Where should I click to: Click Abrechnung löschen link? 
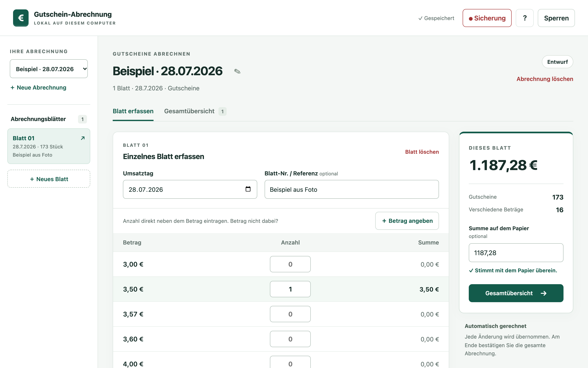point(545,79)
